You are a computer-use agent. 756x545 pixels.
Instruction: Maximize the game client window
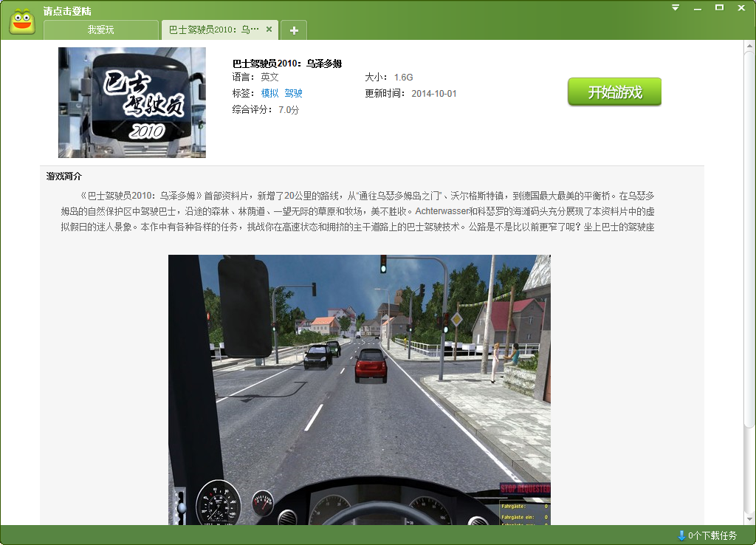tap(719, 8)
